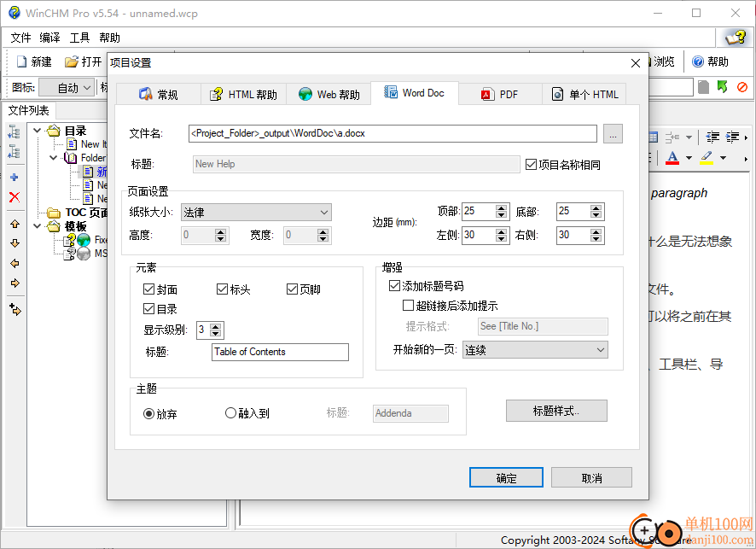Toggle the 标头 header checkbox
756x549 pixels.
pos(222,289)
